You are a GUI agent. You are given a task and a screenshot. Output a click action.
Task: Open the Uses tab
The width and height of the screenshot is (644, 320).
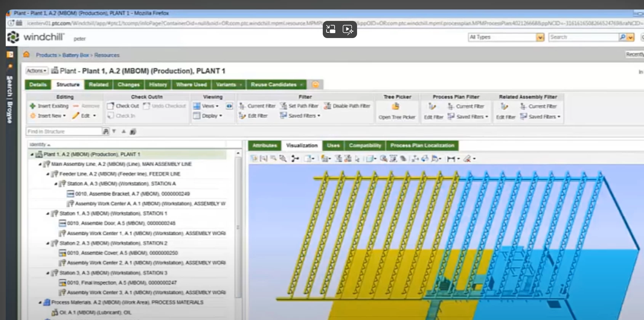333,145
